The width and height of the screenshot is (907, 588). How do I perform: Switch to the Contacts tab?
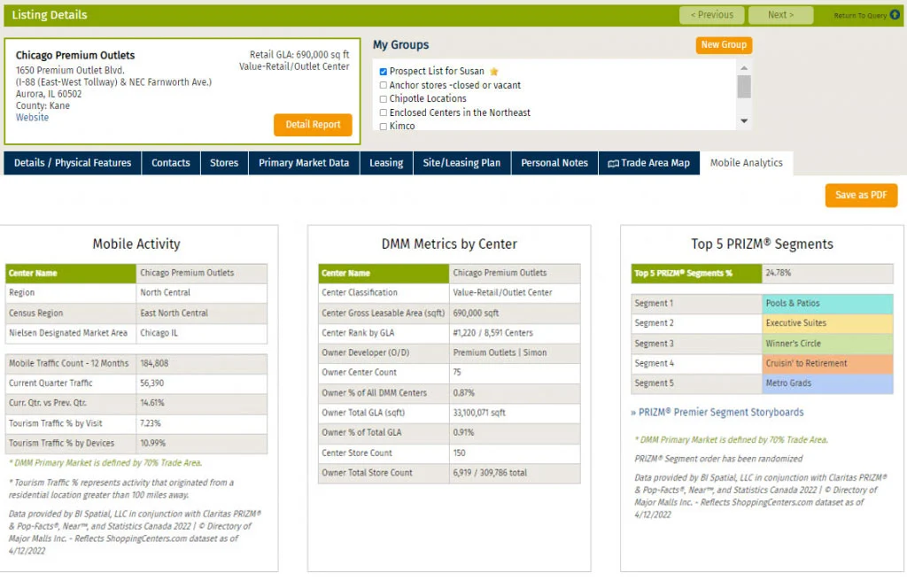[x=171, y=163]
